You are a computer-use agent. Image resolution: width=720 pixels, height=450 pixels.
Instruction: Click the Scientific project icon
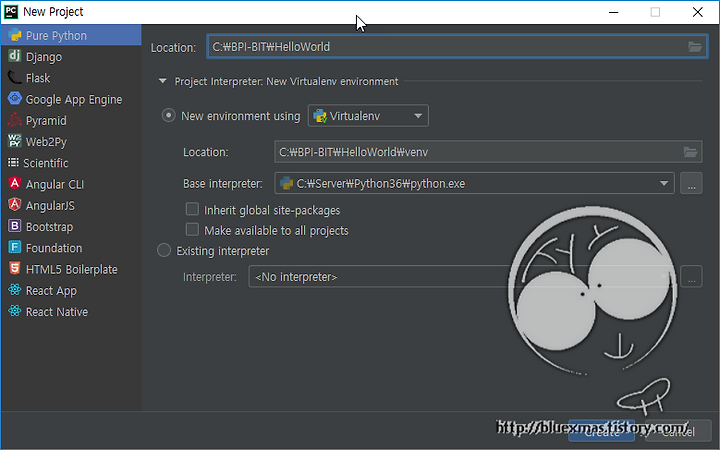click(x=13, y=163)
